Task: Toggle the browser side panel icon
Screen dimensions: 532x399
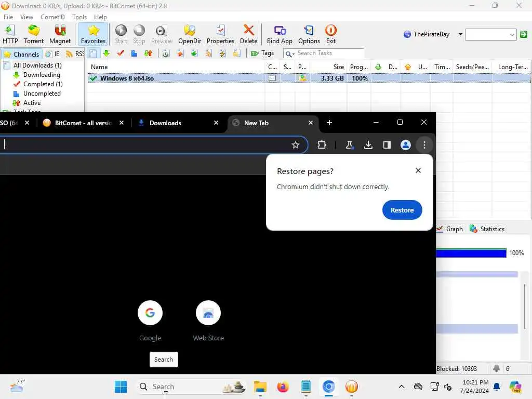Action: [387, 145]
